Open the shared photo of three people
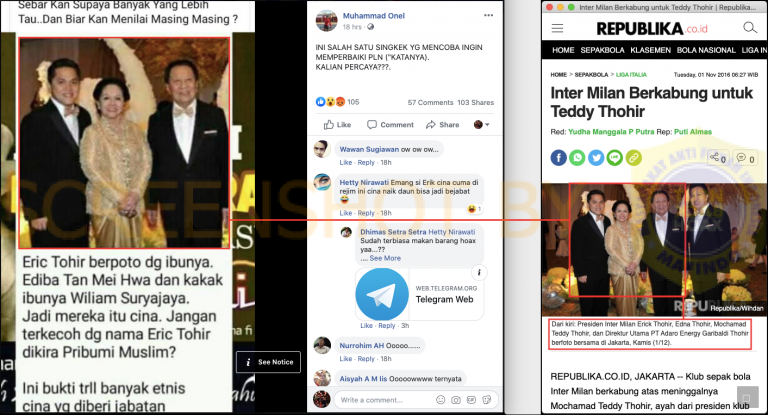 124,143
